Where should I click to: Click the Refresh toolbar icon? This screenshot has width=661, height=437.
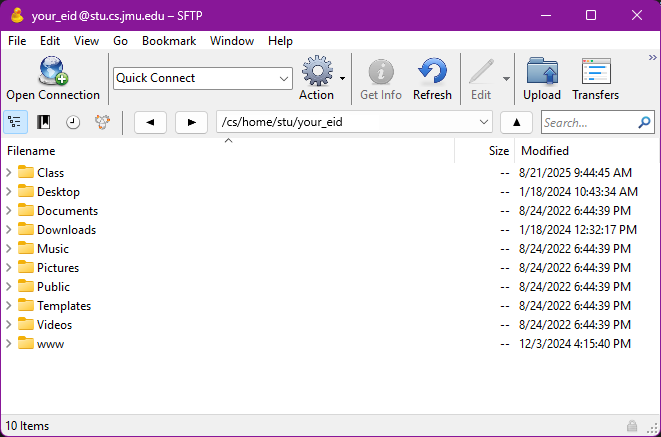coord(432,72)
